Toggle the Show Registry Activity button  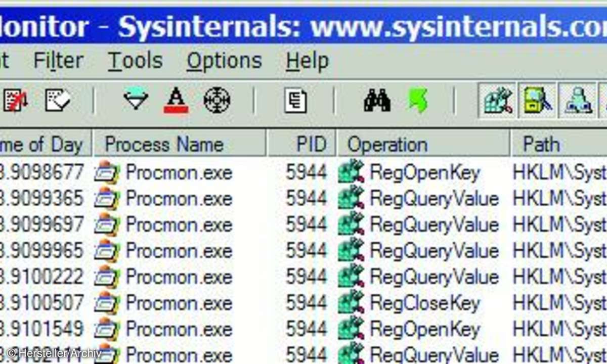[x=498, y=100]
